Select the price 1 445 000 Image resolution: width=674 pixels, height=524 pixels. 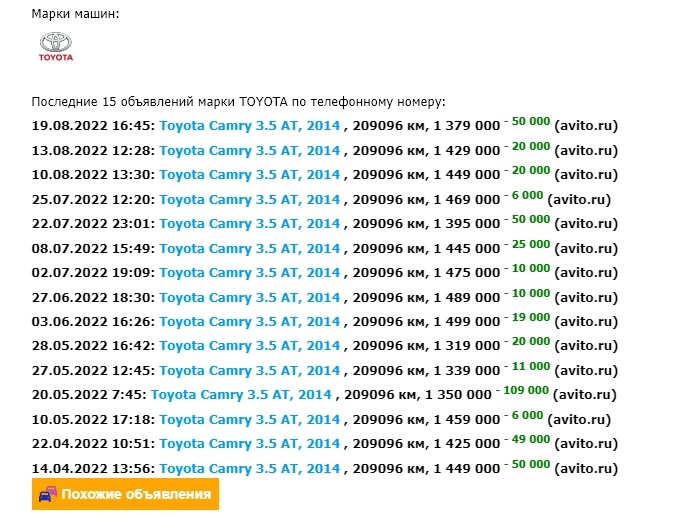click(x=467, y=248)
